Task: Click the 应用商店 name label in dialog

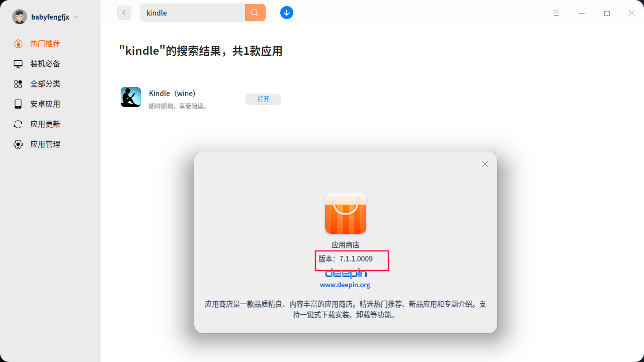Action: click(x=346, y=245)
